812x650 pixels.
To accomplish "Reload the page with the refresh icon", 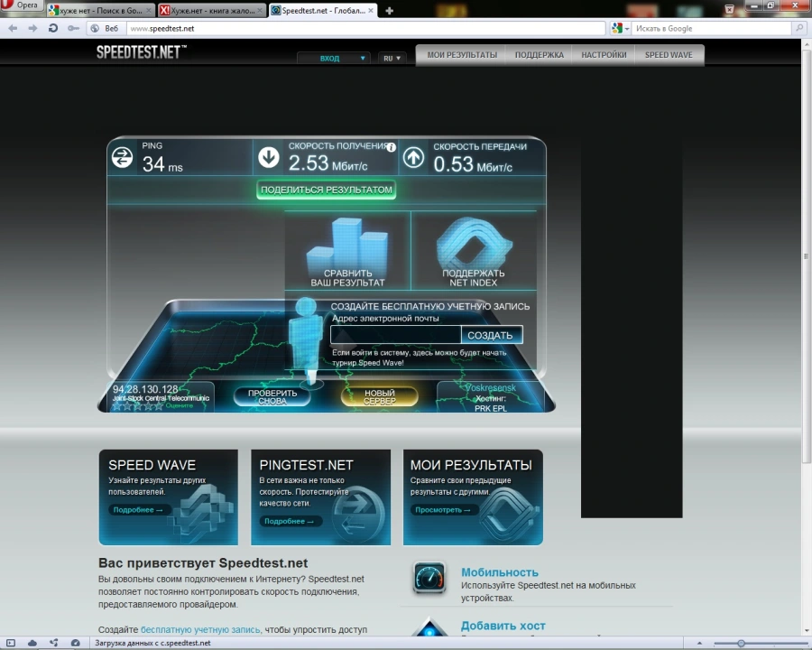I will pos(53,29).
